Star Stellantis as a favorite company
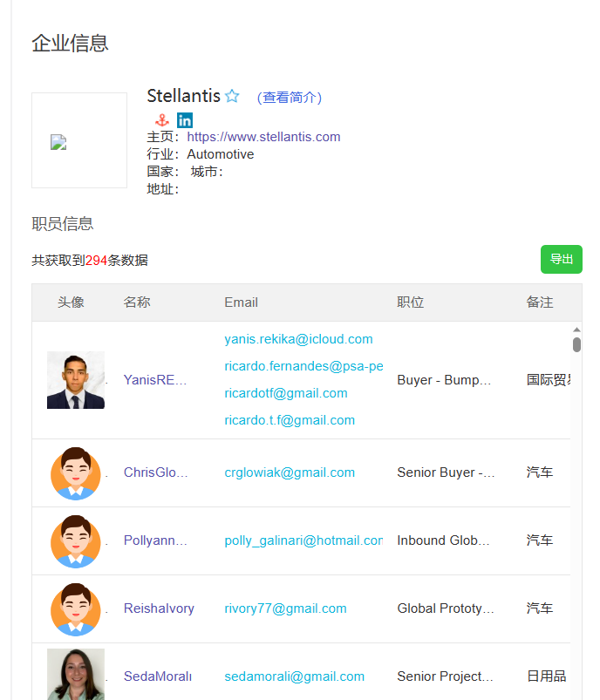The width and height of the screenshot is (600, 700). point(232,96)
